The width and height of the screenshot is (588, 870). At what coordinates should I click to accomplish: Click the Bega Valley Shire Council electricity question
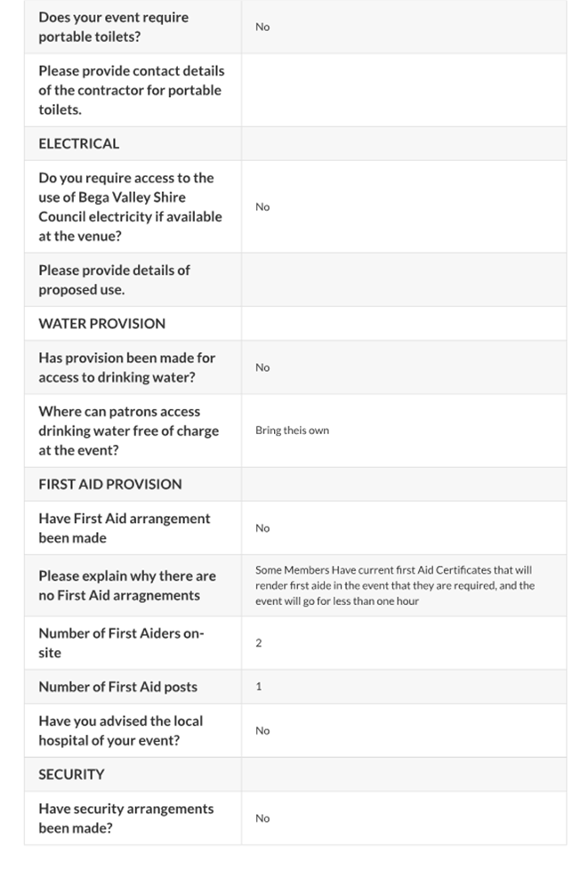coord(130,206)
